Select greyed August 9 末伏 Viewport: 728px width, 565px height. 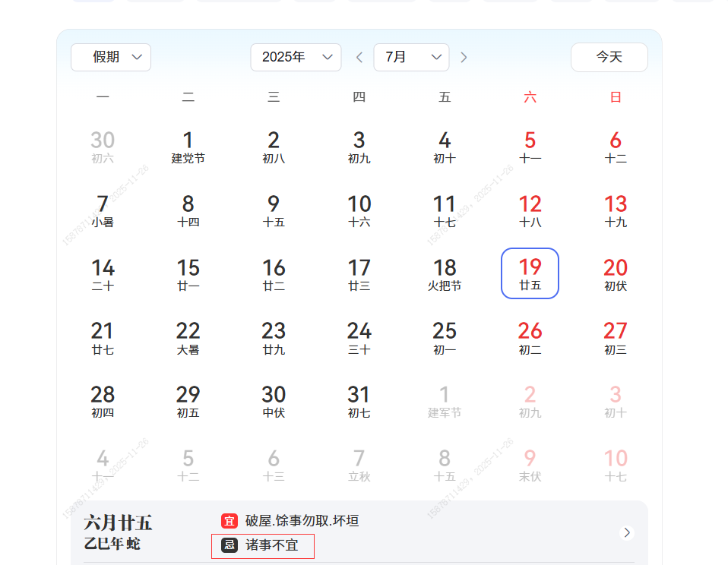tap(530, 464)
